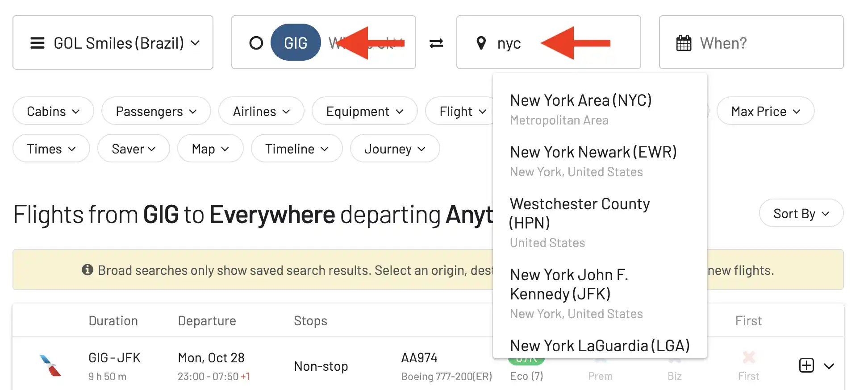This screenshot has width=868, height=390.
Task: Open the hamburger menu icon beside GOL Smiles
Action: [x=38, y=43]
